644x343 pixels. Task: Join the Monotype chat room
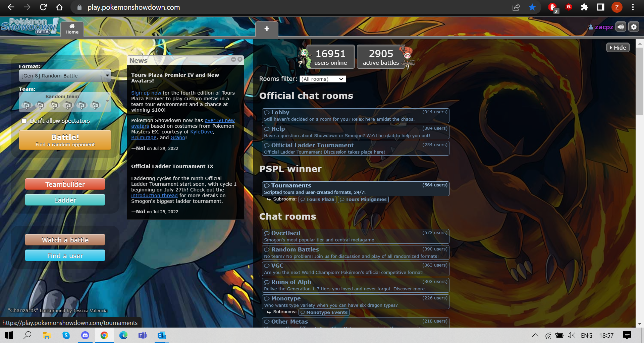[356, 301]
